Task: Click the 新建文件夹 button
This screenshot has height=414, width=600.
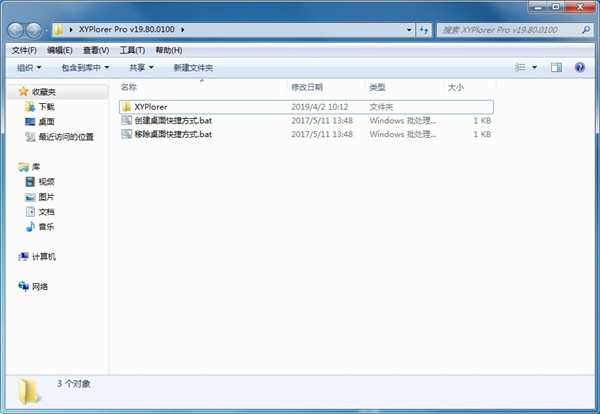Action: pyautogui.click(x=193, y=68)
